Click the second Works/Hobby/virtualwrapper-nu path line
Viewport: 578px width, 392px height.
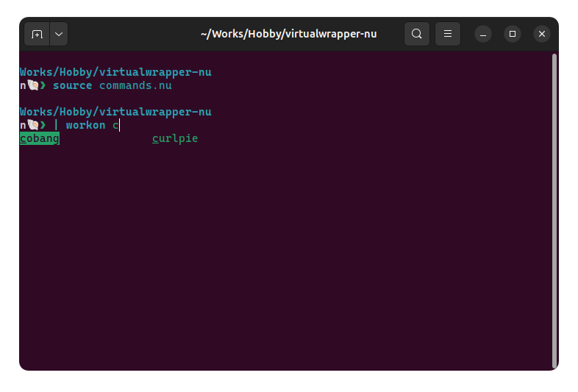[x=115, y=112]
